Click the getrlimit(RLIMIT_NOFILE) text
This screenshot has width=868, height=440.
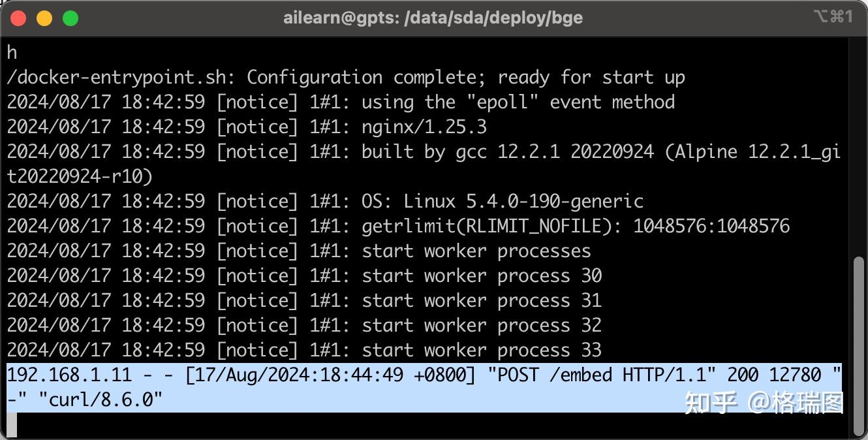(492, 226)
